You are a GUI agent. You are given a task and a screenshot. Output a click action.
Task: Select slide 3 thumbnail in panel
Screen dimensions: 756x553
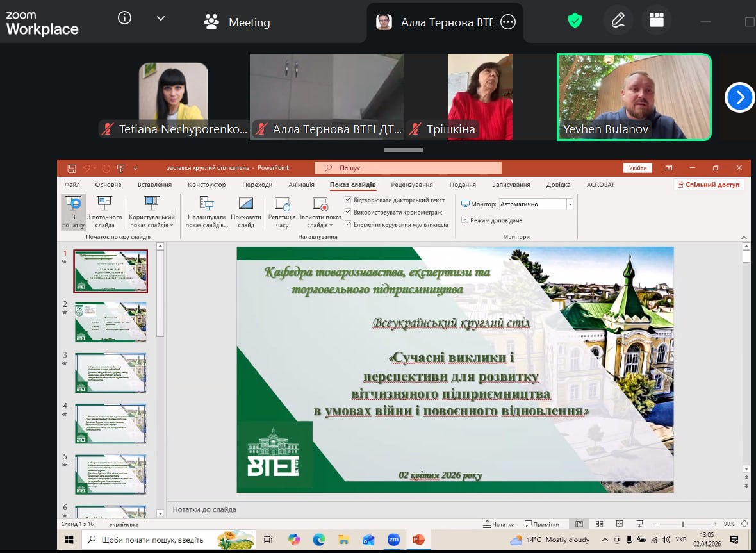(111, 372)
